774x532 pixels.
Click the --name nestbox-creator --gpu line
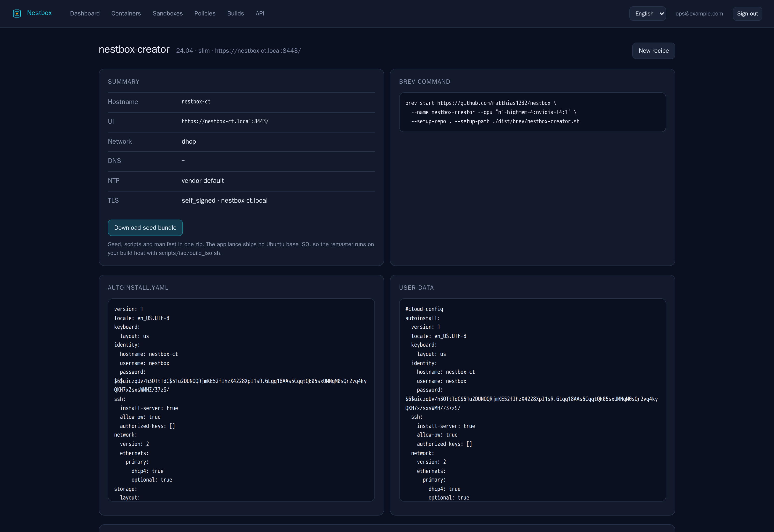494,112
